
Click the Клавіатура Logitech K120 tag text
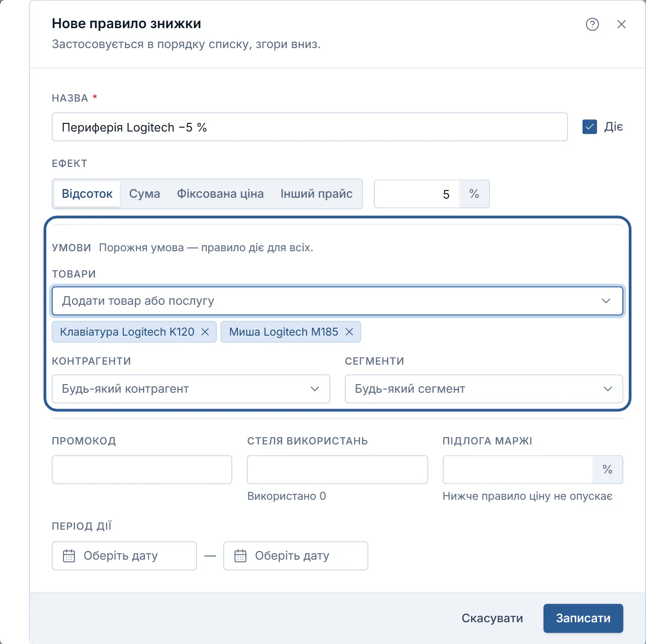(127, 332)
